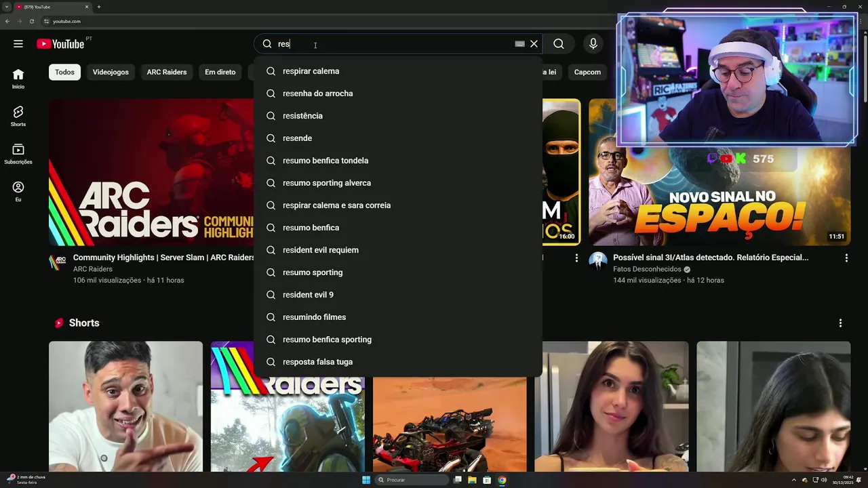The height and width of the screenshot is (488, 868).
Task: Play the Short showing an RC buggy
Action: (450, 426)
